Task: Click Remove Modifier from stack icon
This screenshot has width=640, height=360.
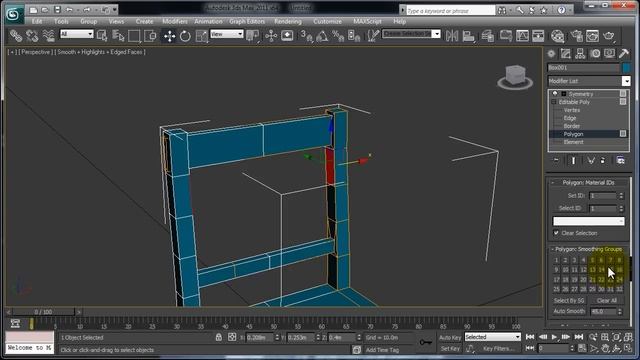Action: pos(603,160)
